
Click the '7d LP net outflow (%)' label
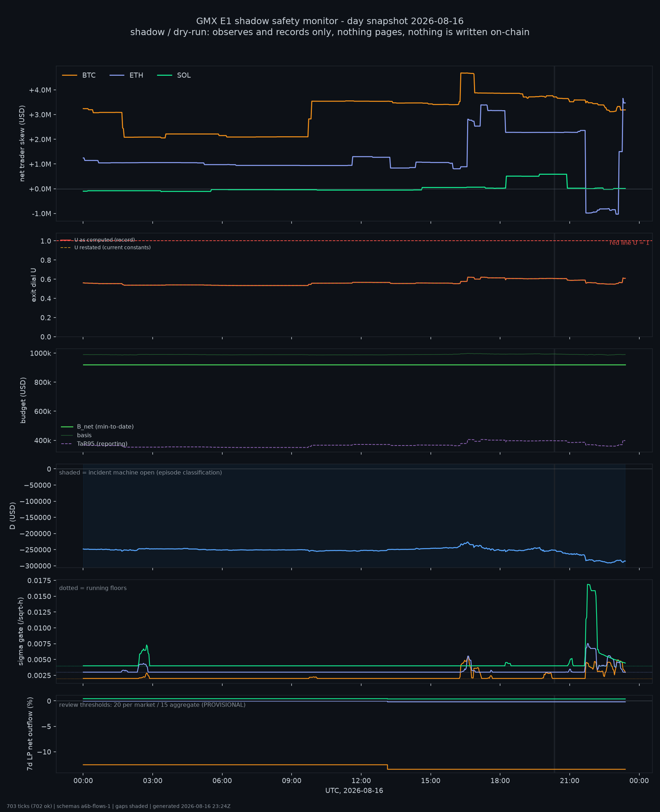tap(30, 734)
